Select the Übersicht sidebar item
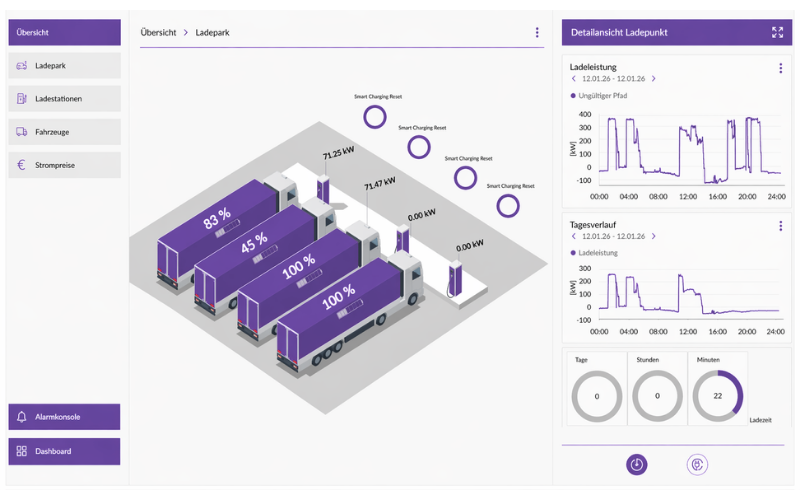This screenshot has width=800, height=500. click(x=64, y=33)
